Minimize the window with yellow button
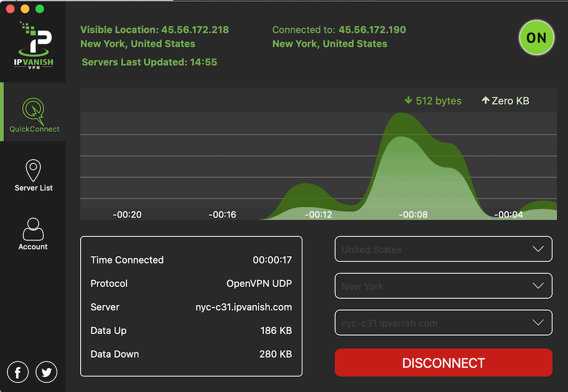The width and height of the screenshot is (568, 392). [24, 9]
